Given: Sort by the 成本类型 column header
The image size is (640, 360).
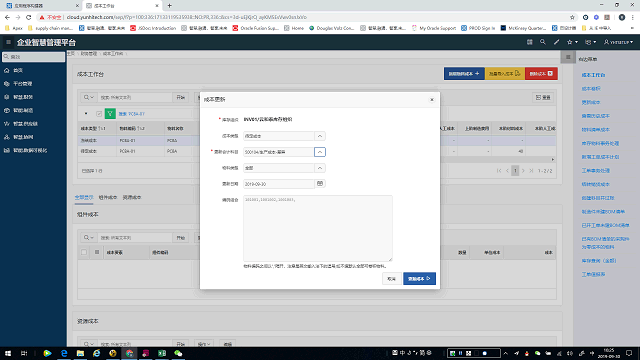Looking at the screenshot, I should tap(93, 129).
